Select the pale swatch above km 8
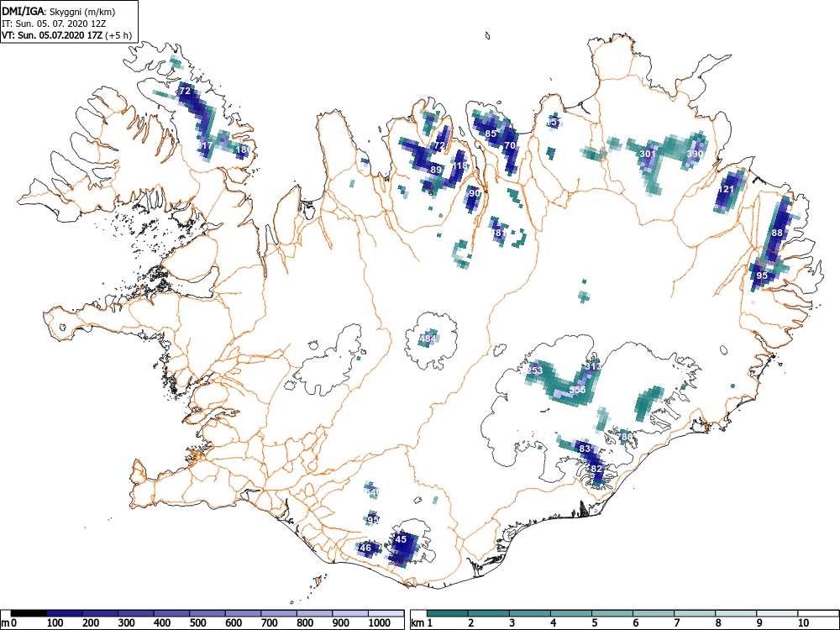This screenshot has width=840, height=630. click(736, 613)
